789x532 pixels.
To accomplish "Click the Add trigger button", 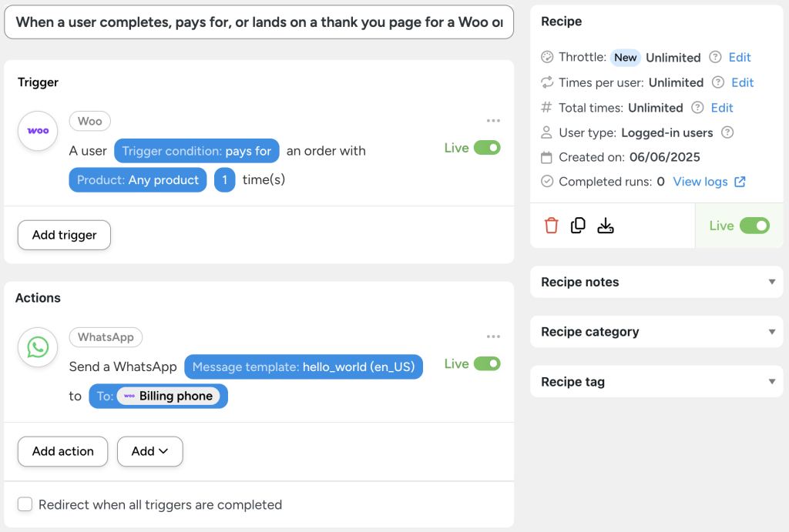I will click(x=64, y=235).
